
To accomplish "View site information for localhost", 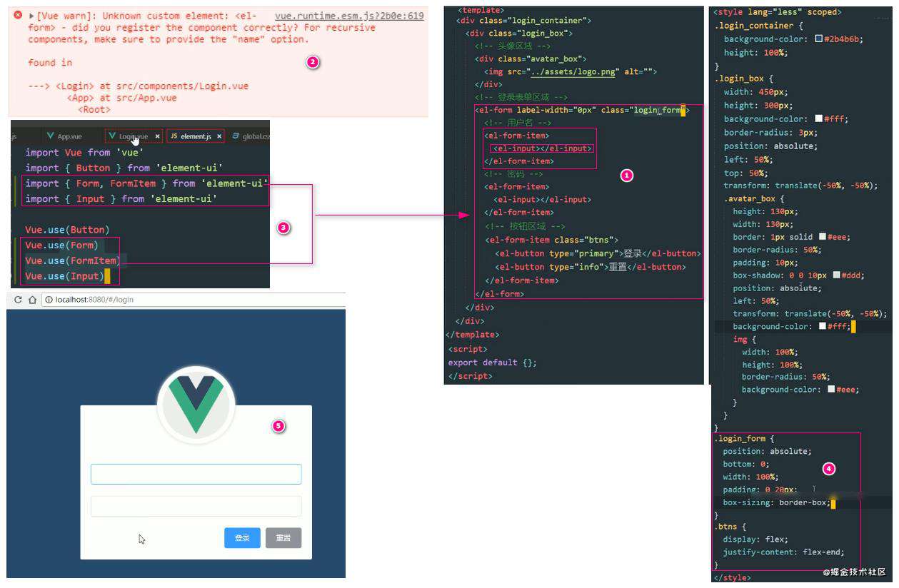I will pyautogui.click(x=49, y=300).
